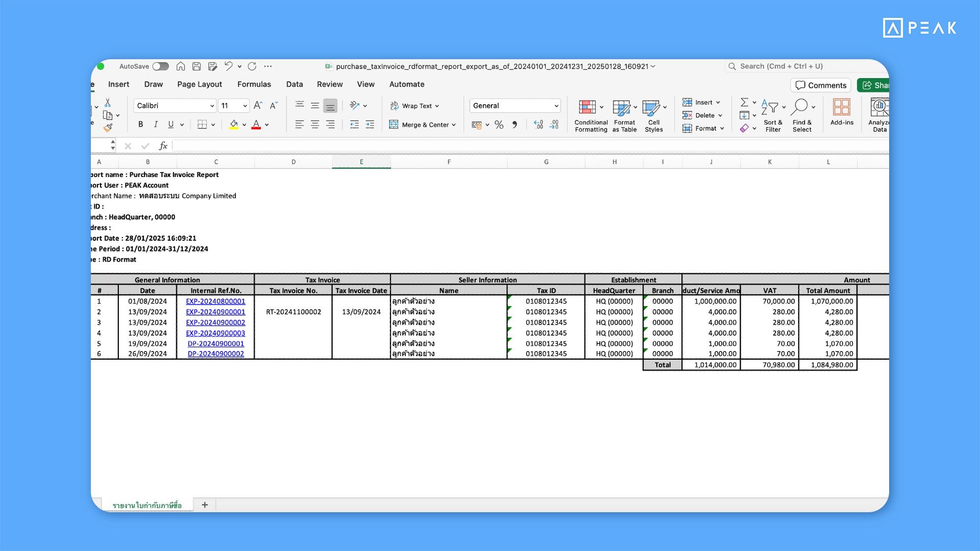Click the Decrease Indent icon

(354, 124)
